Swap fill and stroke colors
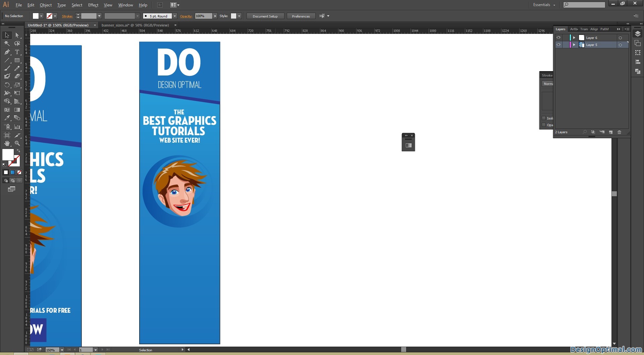Viewport: 644px width, 355px height. tap(18, 151)
